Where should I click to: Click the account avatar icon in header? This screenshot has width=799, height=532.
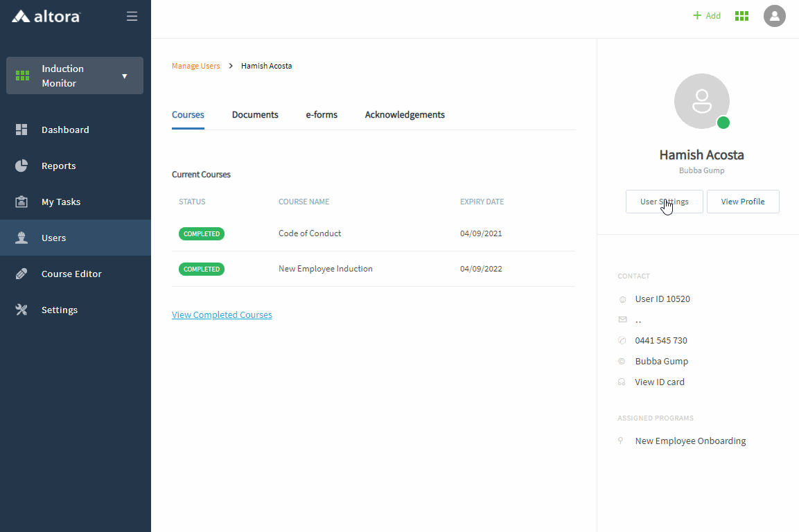coord(774,16)
